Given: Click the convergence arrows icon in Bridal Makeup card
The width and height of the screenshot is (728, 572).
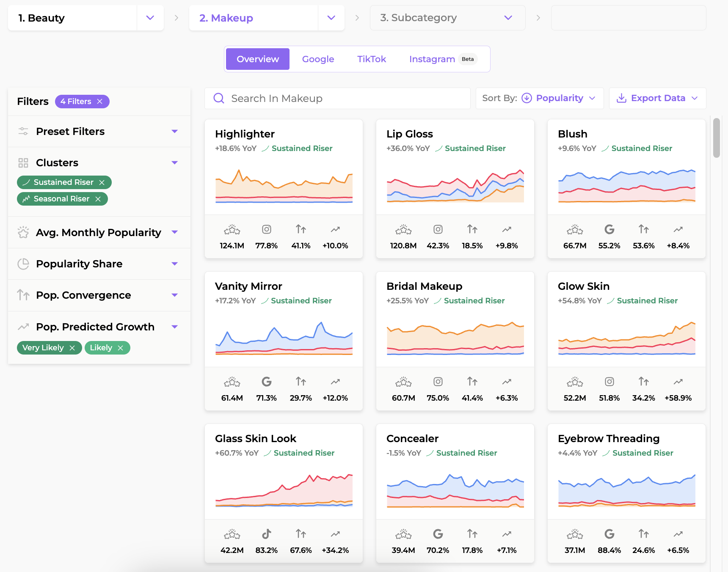Looking at the screenshot, I should [472, 382].
